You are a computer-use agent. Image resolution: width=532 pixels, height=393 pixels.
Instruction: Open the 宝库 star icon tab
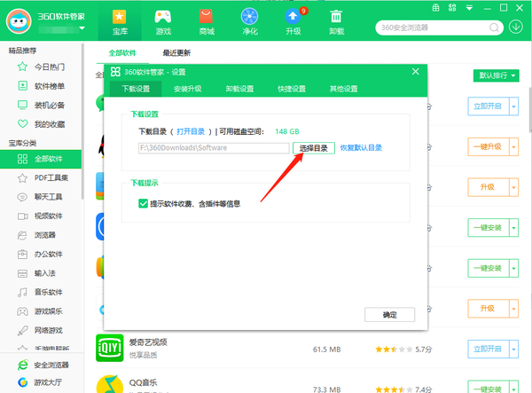coord(120,21)
